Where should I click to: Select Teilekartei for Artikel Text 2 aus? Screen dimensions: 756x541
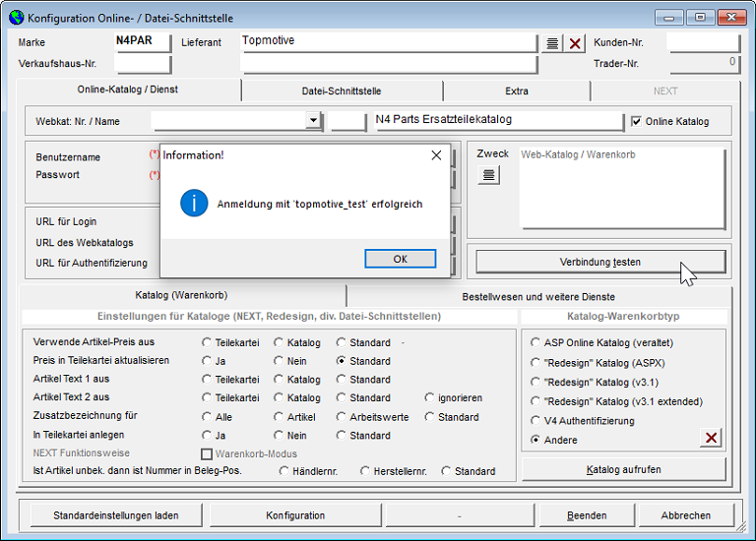tap(207, 397)
